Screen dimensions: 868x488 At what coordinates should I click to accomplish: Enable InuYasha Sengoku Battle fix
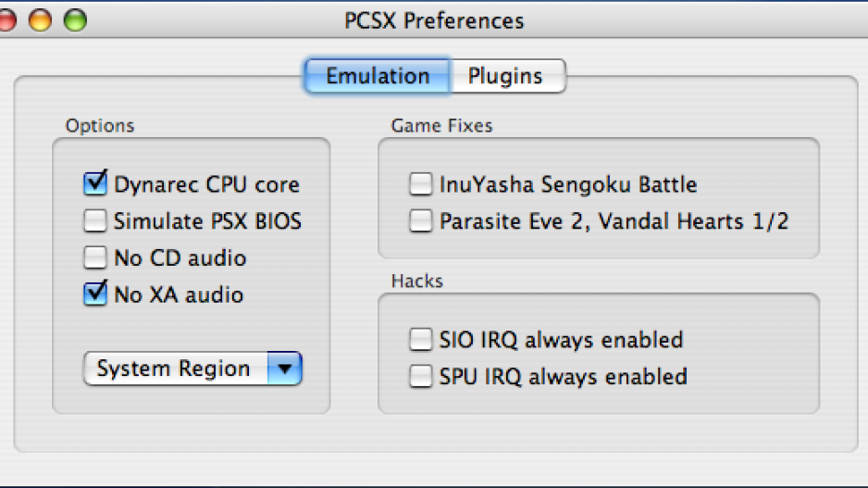click(x=421, y=184)
